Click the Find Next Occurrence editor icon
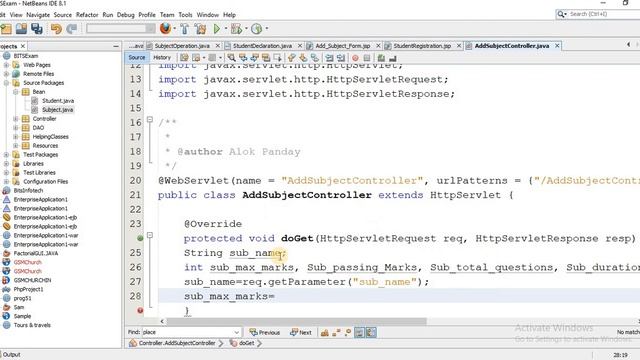 (x=254, y=58)
